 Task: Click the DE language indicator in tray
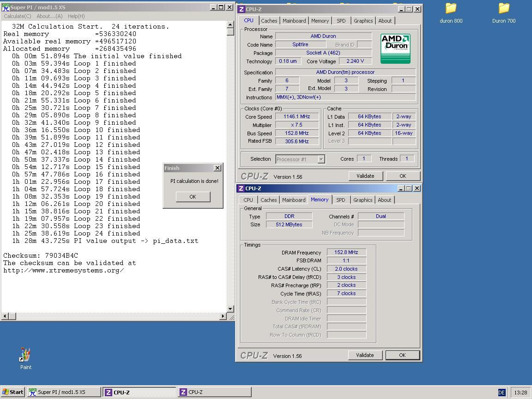point(502,393)
